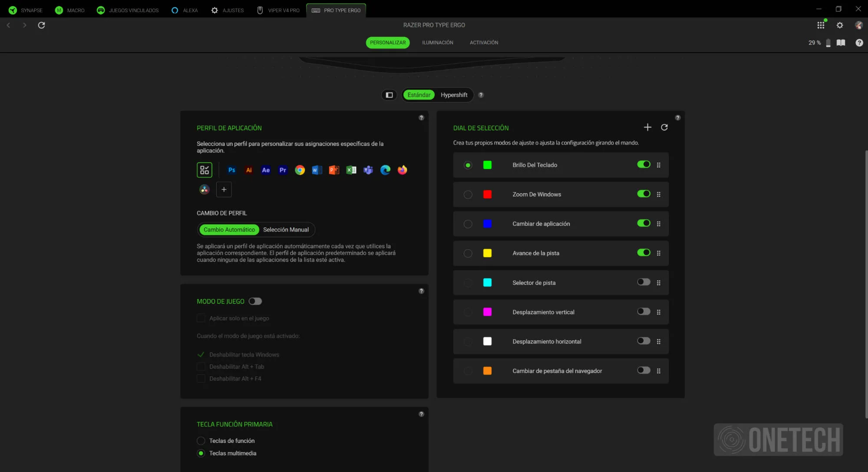Click the yellow Avance de la pista swatch

pyautogui.click(x=487, y=253)
